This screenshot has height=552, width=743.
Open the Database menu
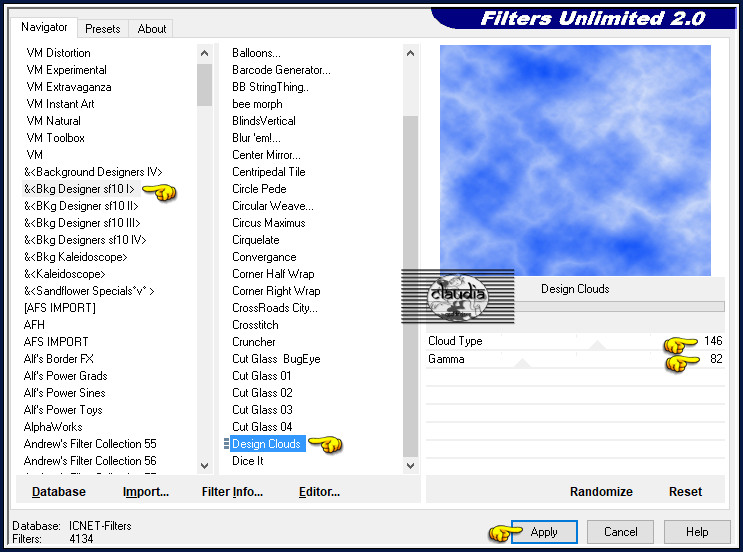point(59,492)
